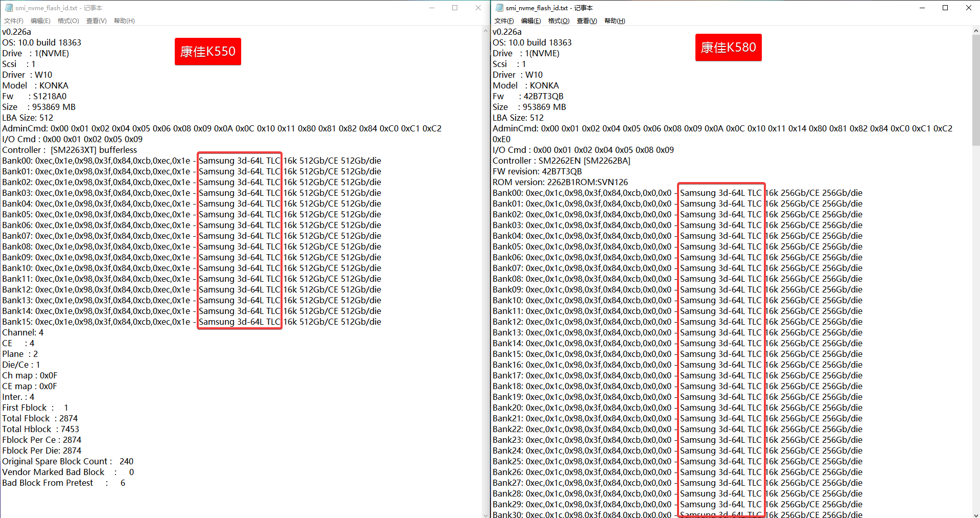This screenshot has width=980, height=518.
Task: Minimize the left Notepad window
Action: (432, 8)
